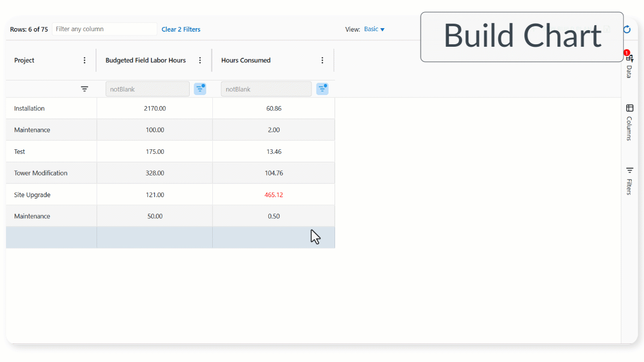The width and height of the screenshot is (644, 362).
Task: Refresh the grid data
Action: pyautogui.click(x=627, y=30)
